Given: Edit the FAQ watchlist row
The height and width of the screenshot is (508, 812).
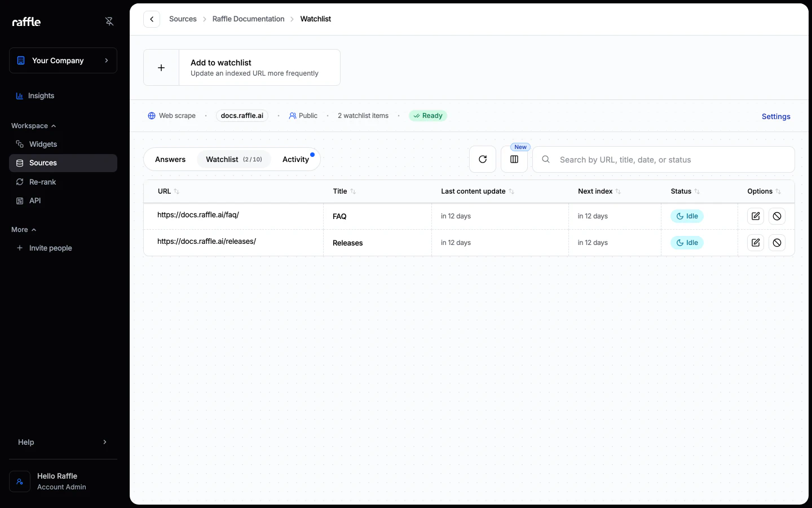Looking at the screenshot, I should [x=756, y=216].
